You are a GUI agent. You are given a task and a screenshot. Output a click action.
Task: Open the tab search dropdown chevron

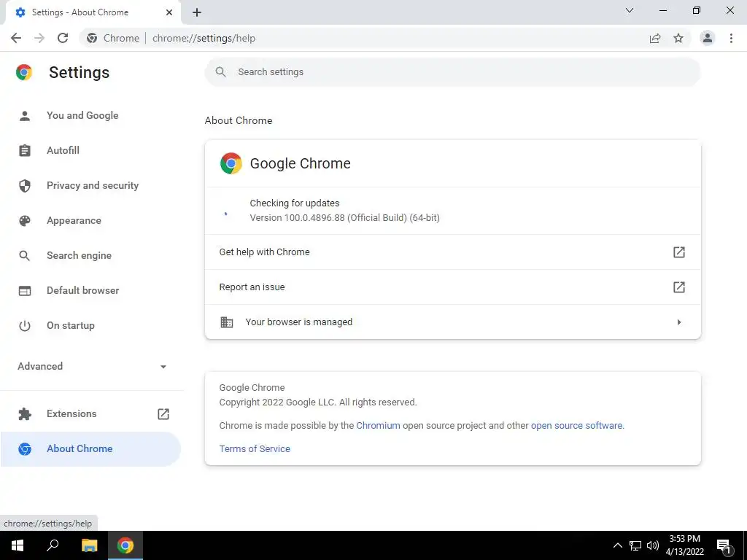[x=630, y=10]
